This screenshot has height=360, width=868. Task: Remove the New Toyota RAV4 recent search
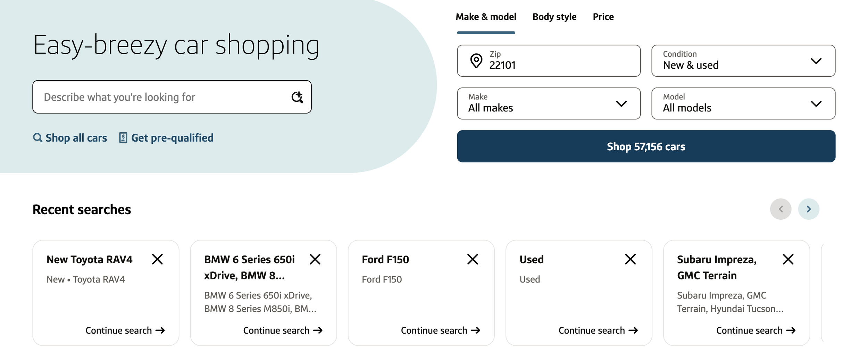pyautogui.click(x=157, y=259)
